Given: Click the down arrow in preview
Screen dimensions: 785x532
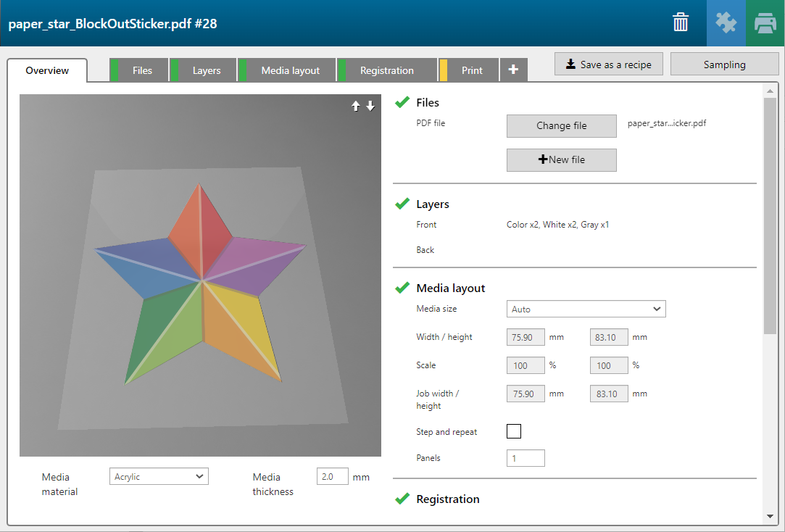Looking at the screenshot, I should click(370, 106).
